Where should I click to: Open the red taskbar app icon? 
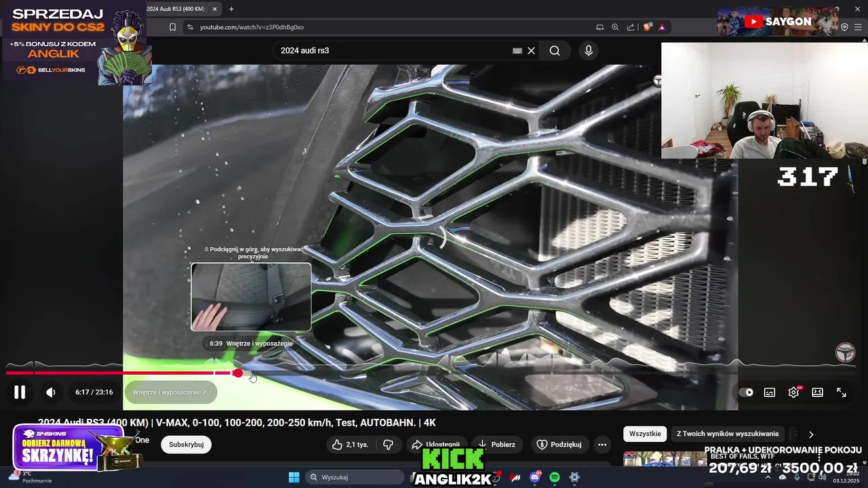[x=515, y=477]
